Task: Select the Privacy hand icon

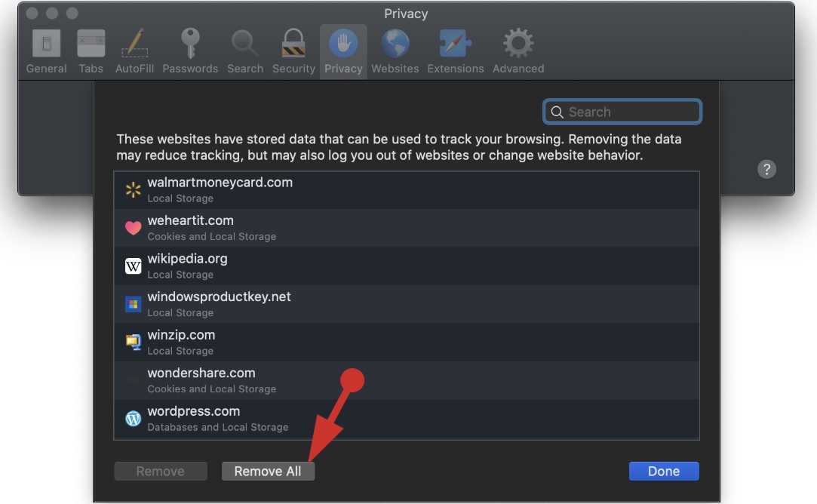Action: click(x=343, y=43)
